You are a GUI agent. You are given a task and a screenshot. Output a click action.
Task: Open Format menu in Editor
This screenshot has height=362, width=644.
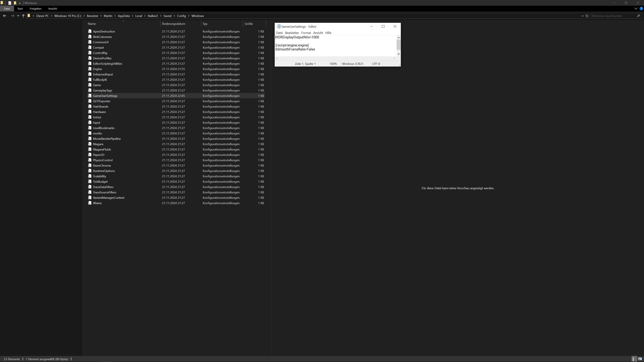pyautogui.click(x=306, y=33)
